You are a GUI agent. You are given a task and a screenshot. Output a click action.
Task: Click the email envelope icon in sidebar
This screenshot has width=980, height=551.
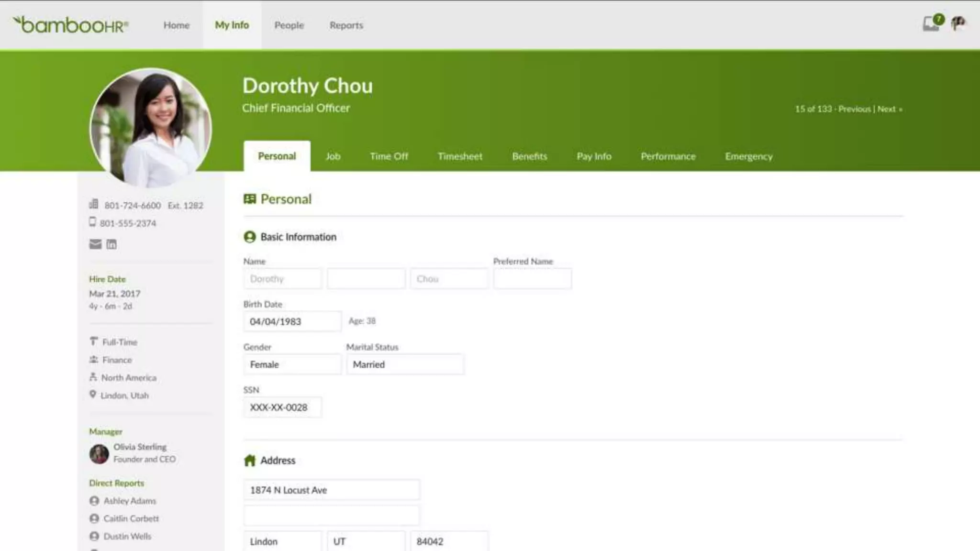pyautogui.click(x=95, y=244)
